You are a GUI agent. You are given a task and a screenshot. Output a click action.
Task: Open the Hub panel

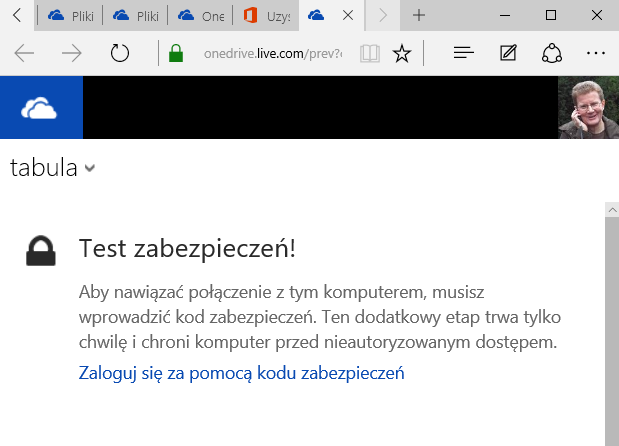(x=463, y=53)
